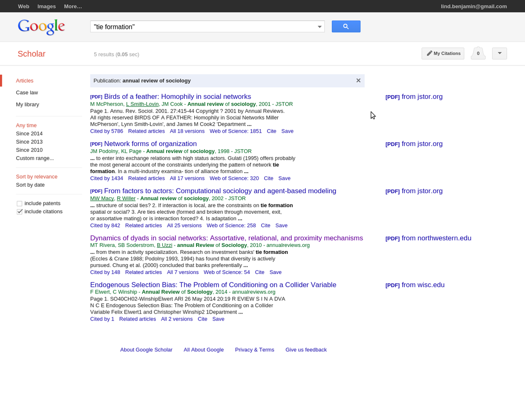Open Related articles for Birds of a feather

[147, 131]
